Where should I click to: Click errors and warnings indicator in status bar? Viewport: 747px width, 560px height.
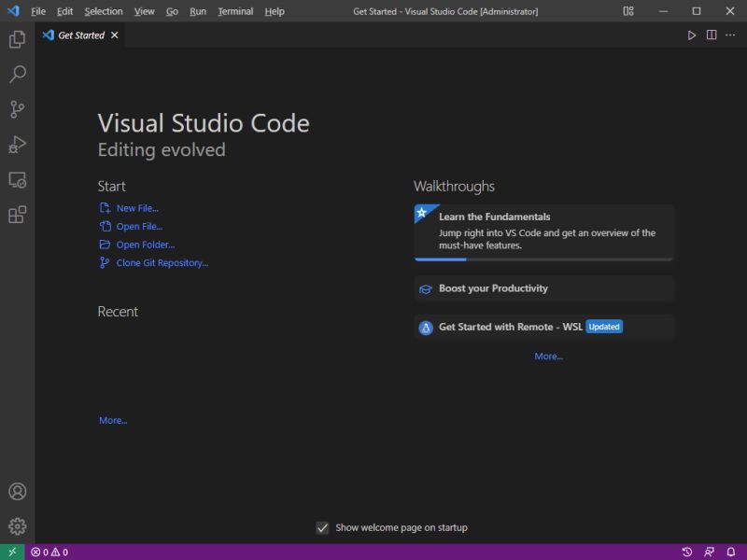47,552
